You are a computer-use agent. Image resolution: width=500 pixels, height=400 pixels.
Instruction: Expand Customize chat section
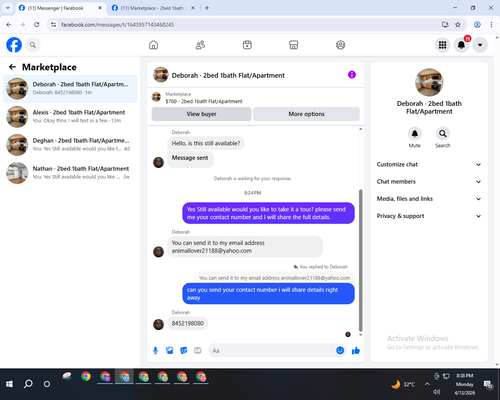(x=429, y=164)
